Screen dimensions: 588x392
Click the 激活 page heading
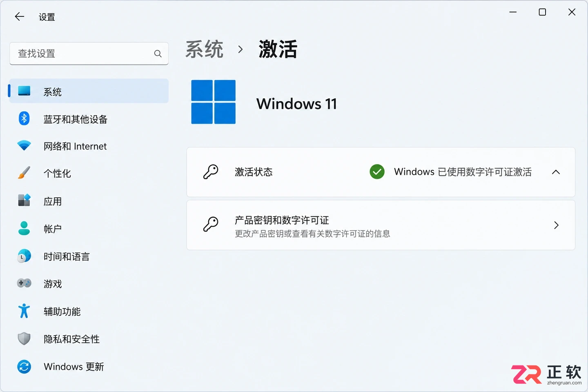coord(278,49)
